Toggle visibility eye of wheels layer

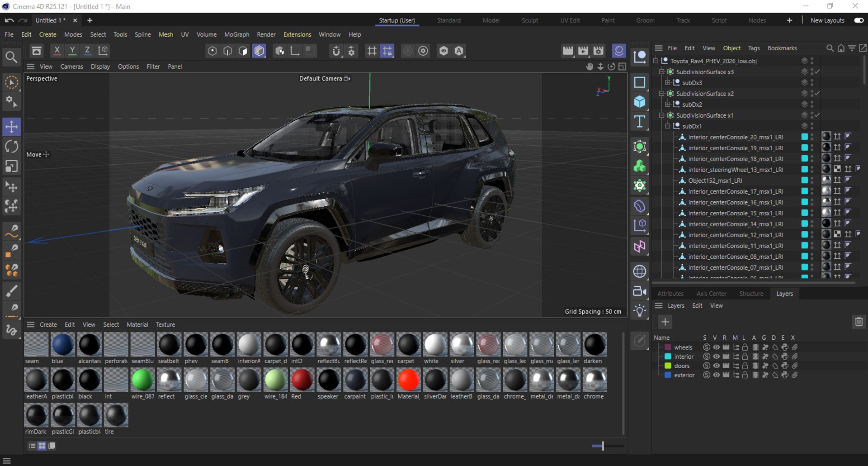pos(716,347)
